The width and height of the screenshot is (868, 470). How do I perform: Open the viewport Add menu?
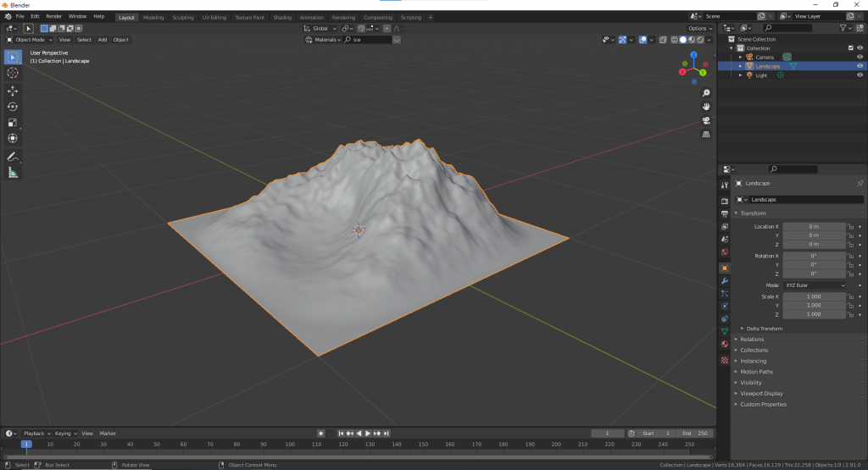pos(103,40)
